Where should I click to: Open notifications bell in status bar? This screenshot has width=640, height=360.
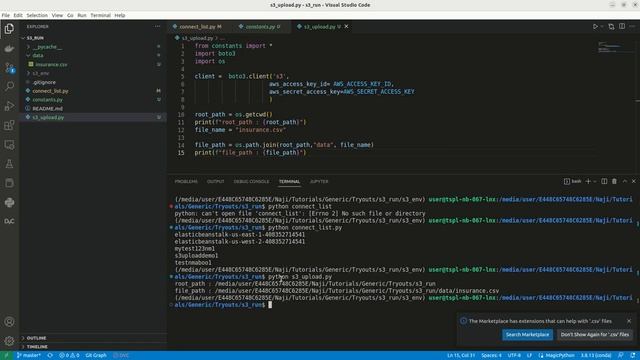click(x=633, y=355)
